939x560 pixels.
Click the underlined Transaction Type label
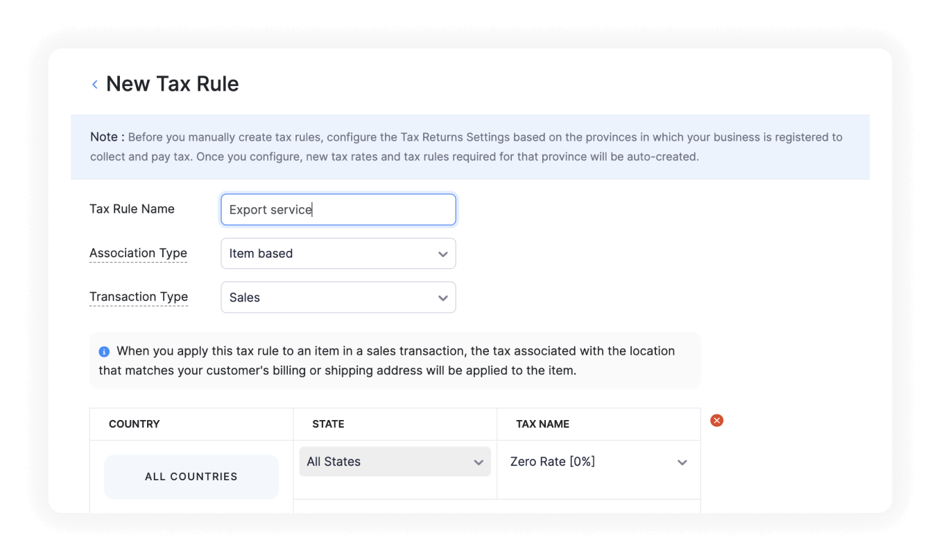pyautogui.click(x=139, y=297)
